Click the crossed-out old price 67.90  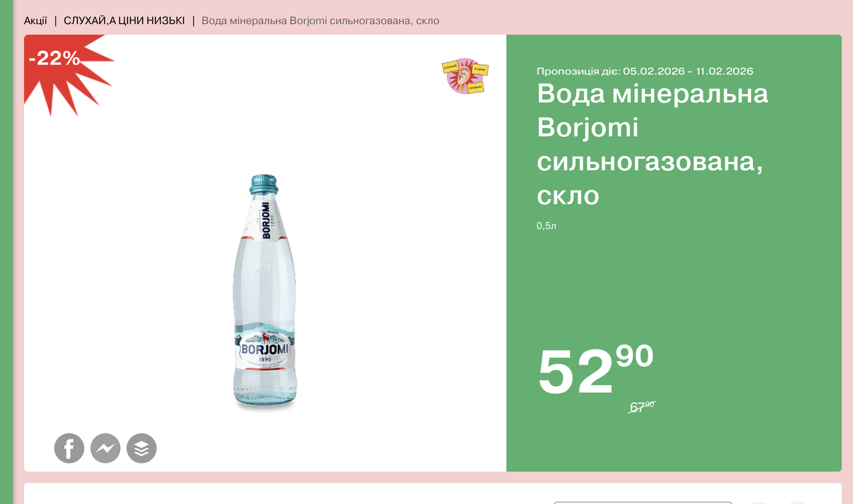[642, 407]
